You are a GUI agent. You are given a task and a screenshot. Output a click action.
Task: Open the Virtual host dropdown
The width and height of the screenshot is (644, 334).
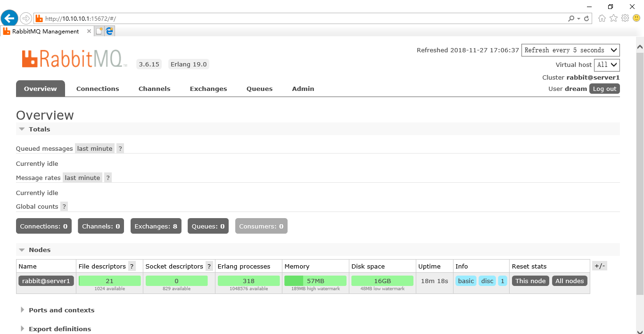point(607,65)
